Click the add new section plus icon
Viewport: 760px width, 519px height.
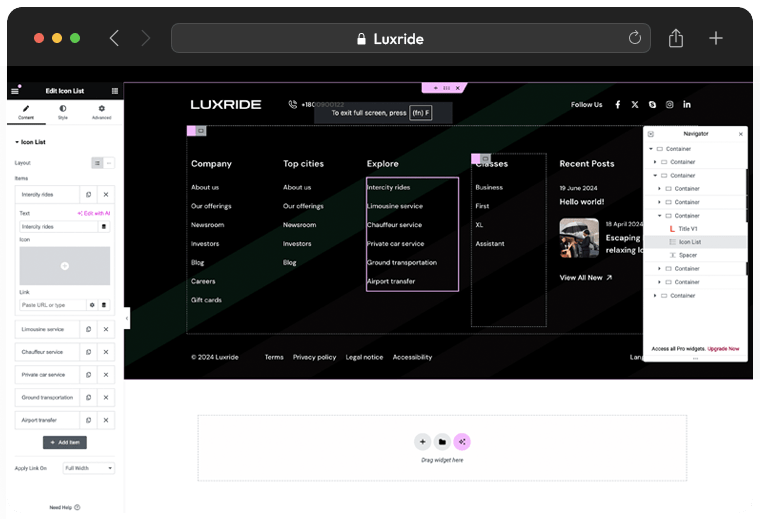[422, 441]
